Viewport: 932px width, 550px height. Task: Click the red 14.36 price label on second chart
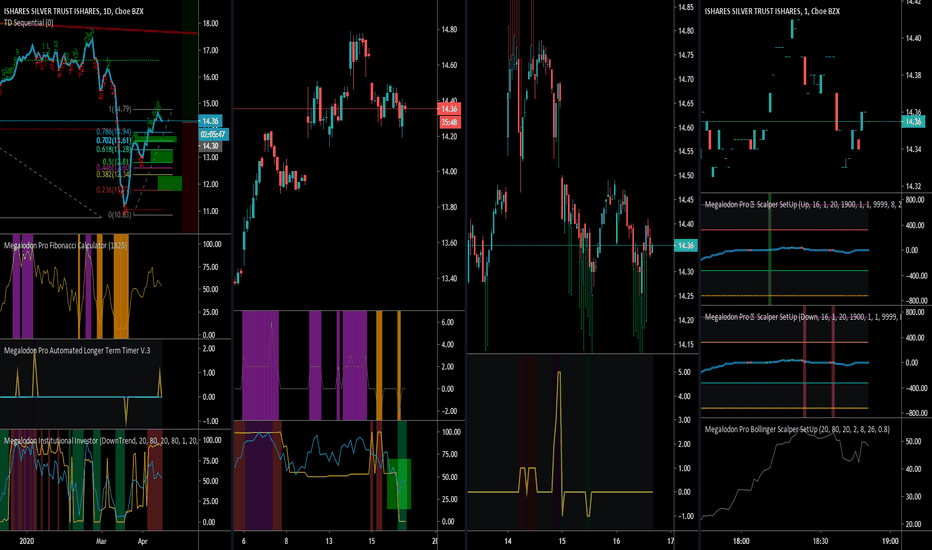[x=449, y=109]
